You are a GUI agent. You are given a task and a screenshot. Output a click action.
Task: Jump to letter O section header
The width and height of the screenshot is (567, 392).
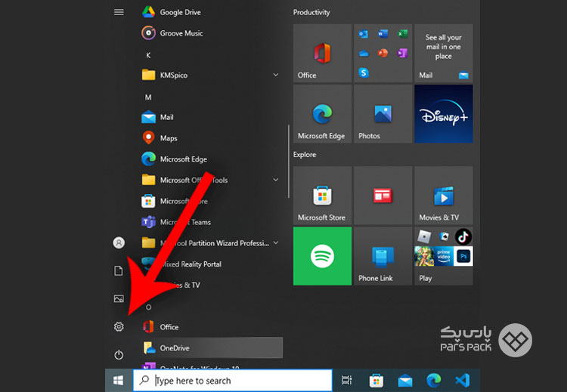point(148,307)
